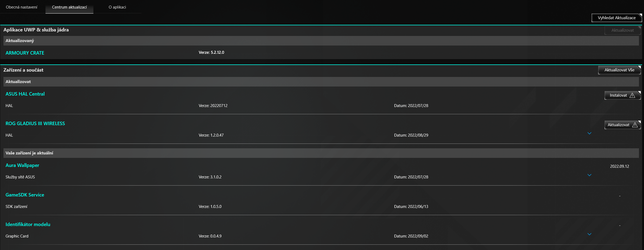Open the Aura Wallpaper entry title
644x250 pixels.
point(22,165)
